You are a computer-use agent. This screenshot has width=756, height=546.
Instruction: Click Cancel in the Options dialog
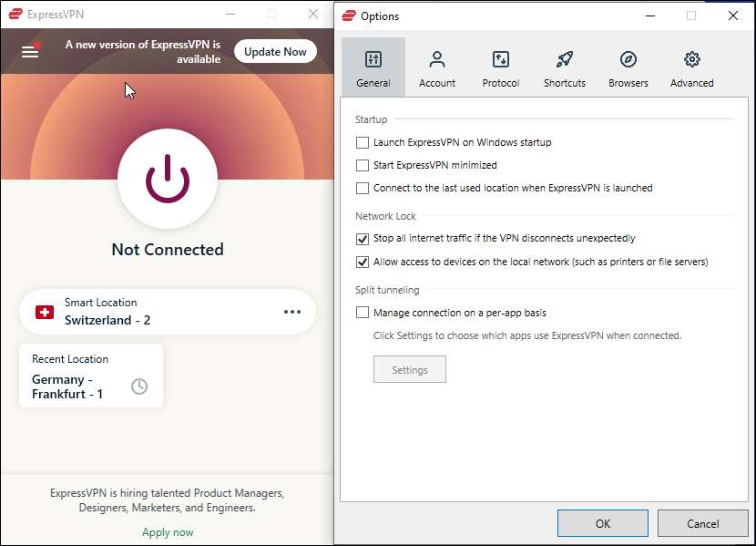702,523
